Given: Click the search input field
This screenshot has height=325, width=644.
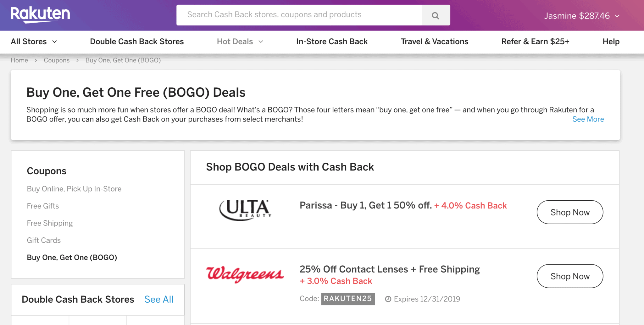Looking at the screenshot, I should tap(299, 15).
